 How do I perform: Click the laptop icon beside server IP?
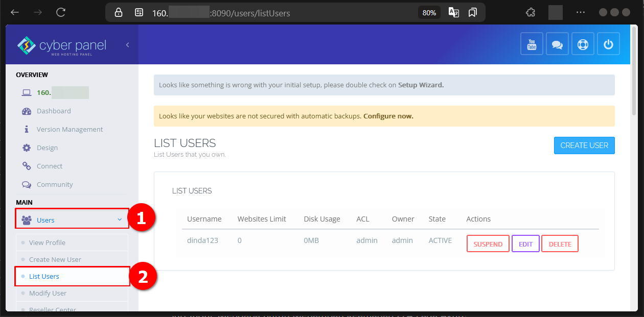pos(27,93)
